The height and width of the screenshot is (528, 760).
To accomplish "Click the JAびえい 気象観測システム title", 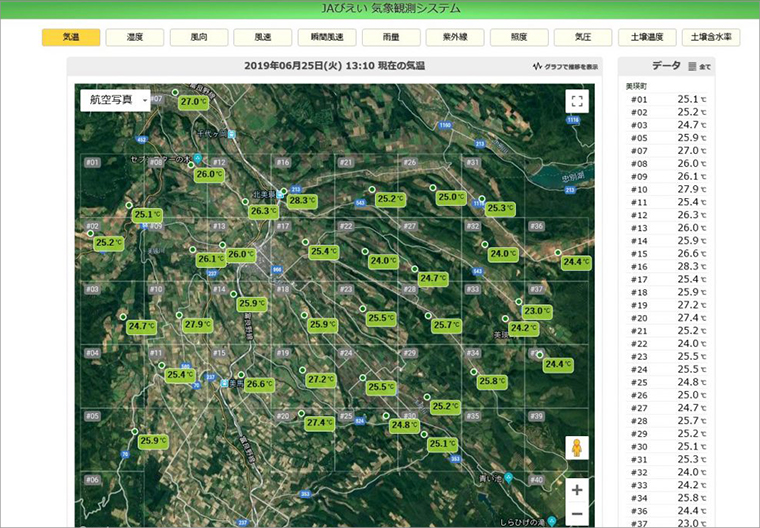I will pyautogui.click(x=390, y=8).
